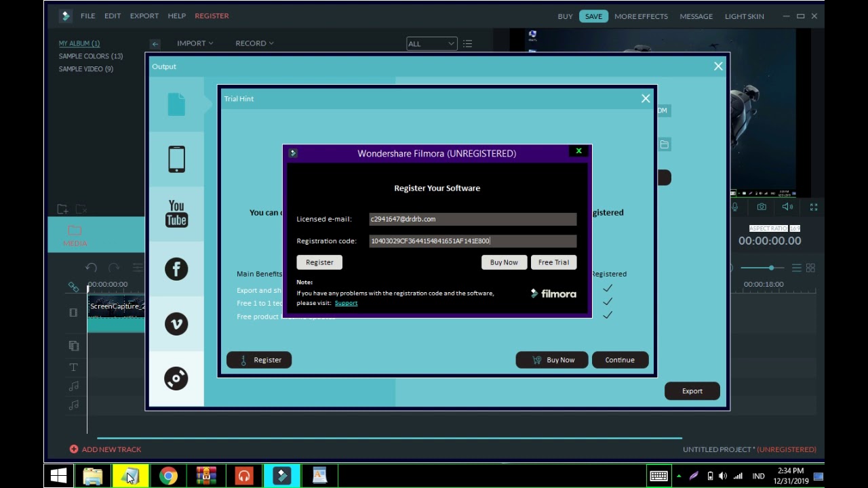This screenshot has height=488, width=868.
Task: Click BUY in the top bar
Action: click(565, 16)
